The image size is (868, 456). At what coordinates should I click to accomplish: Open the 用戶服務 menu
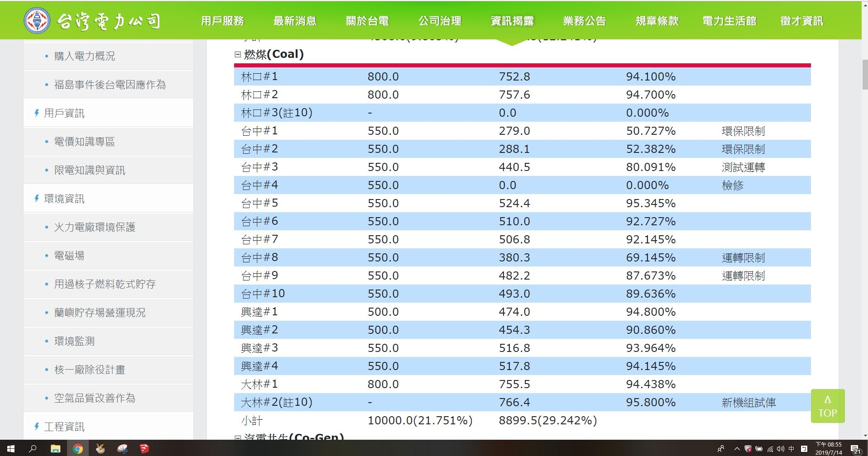[222, 21]
